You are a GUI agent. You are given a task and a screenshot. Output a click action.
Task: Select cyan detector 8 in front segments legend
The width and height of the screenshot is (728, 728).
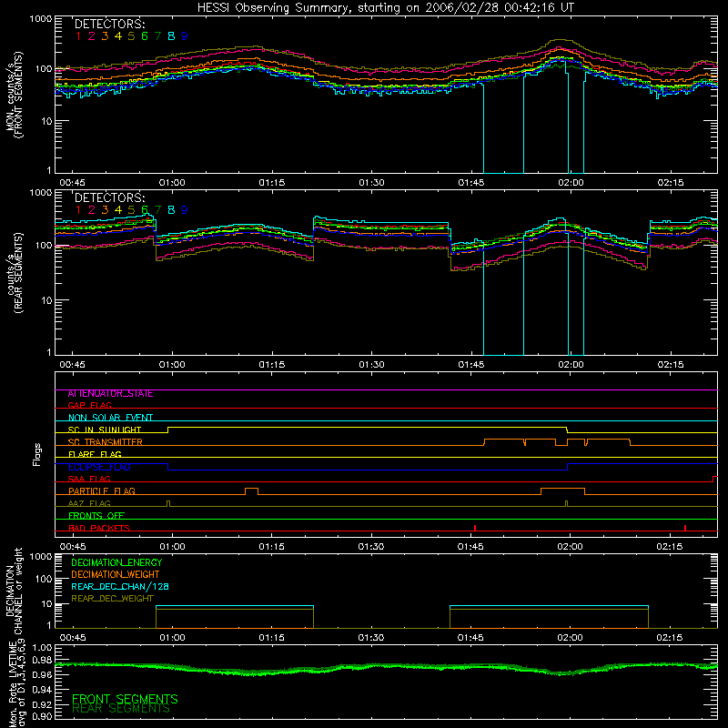click(171, 36)
